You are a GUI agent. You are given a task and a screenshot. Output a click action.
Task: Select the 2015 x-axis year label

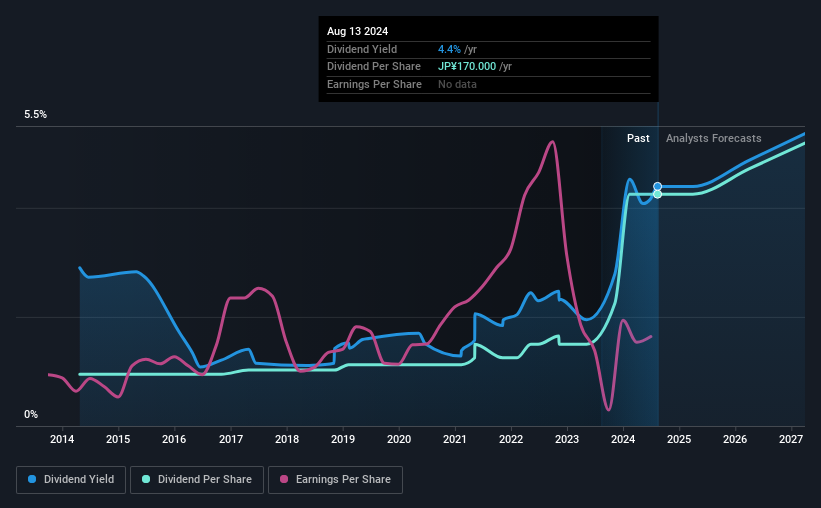[118, 439]
